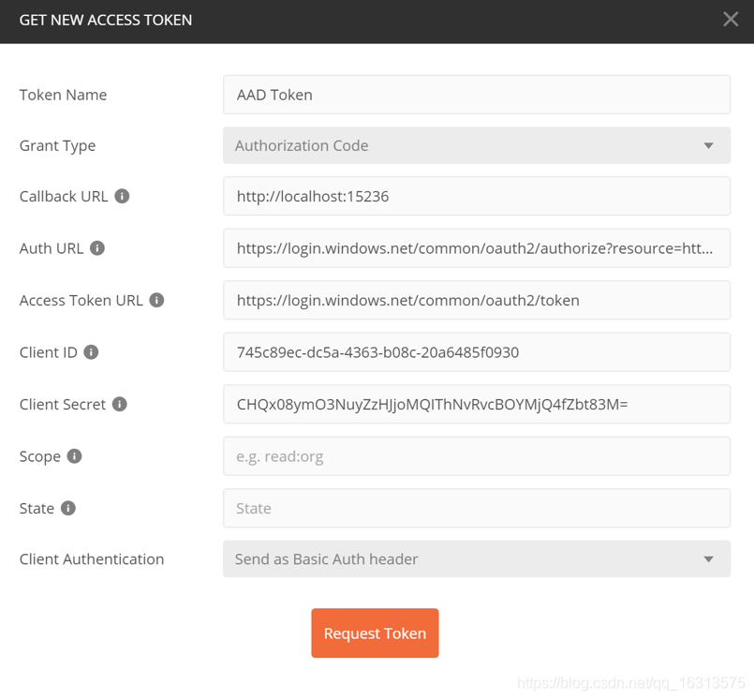
Task: Click info icon beside Scope label
Action: pos(74,456)
